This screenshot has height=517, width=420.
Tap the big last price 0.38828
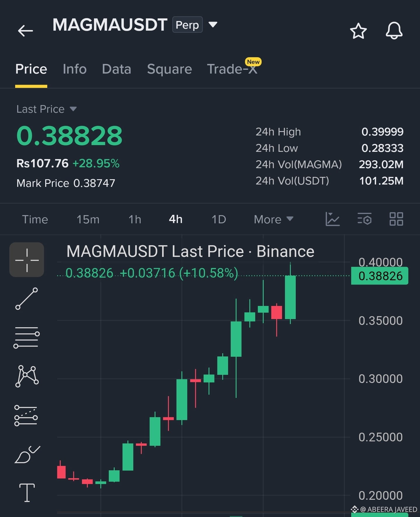(x=69, y=135)
